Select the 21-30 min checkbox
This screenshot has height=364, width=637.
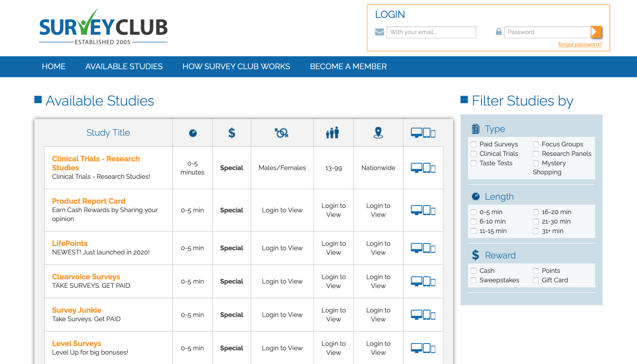pyautogui.click(x=536, y=222)
